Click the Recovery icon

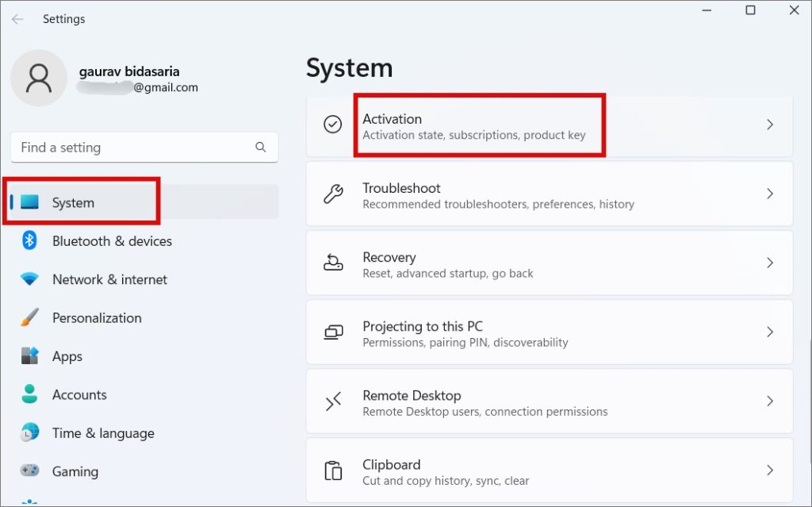(x=333, y=263)
